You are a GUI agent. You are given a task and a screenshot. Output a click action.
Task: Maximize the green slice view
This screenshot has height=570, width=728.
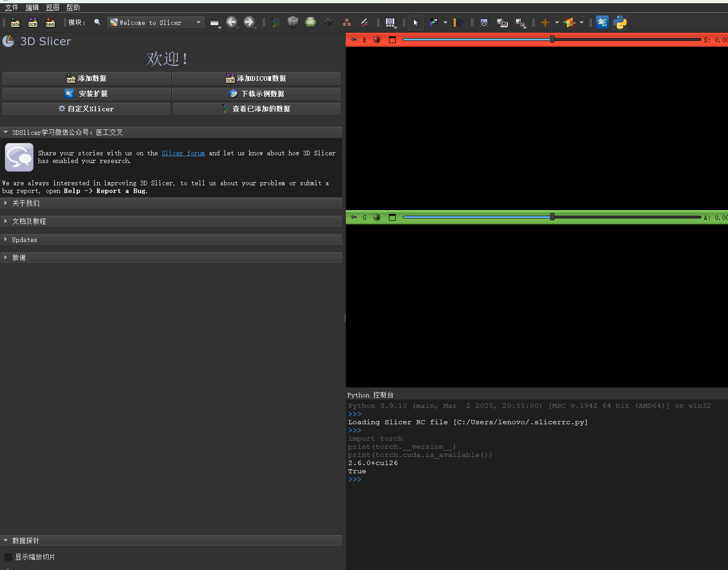point(393,217)
